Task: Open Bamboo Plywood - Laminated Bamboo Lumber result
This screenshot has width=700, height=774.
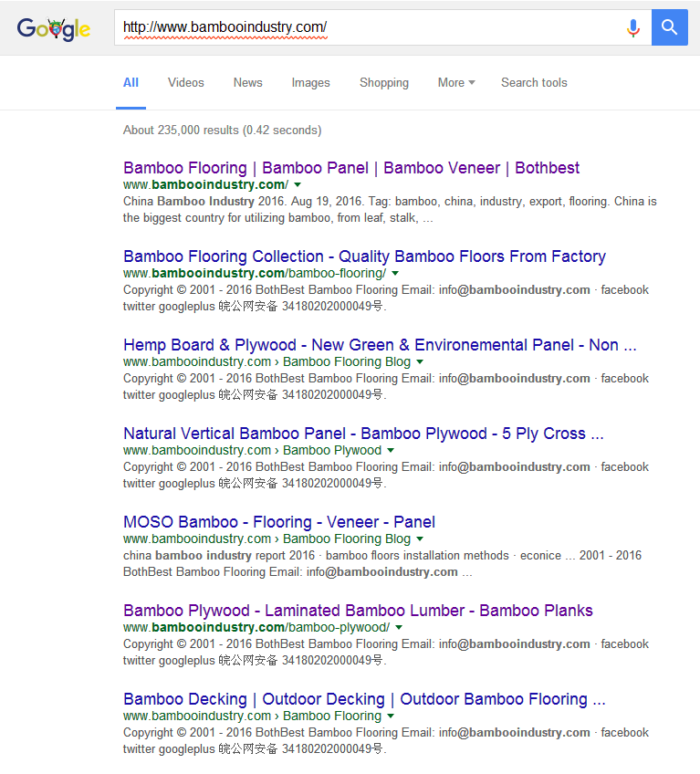Action: click(358, 610)
